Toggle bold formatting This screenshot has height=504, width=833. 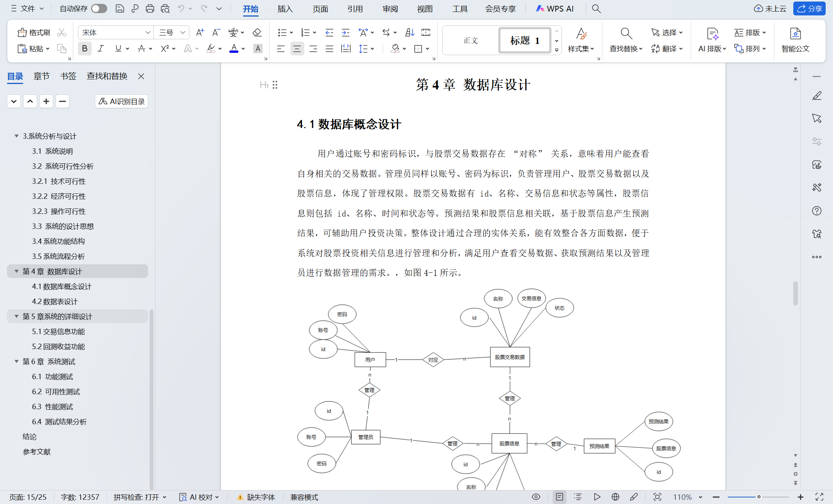tap(84, 49)
